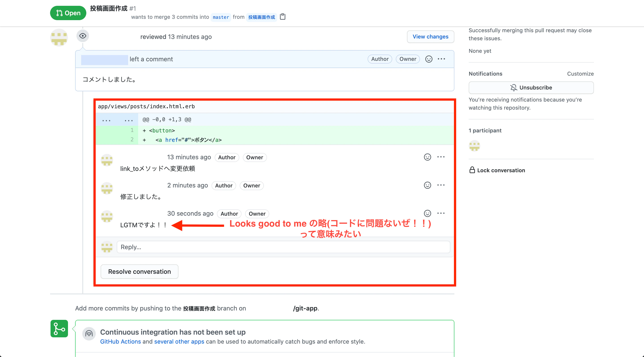Click the green merge branch icon
The image size is (644, 357).
pos(59,329)
